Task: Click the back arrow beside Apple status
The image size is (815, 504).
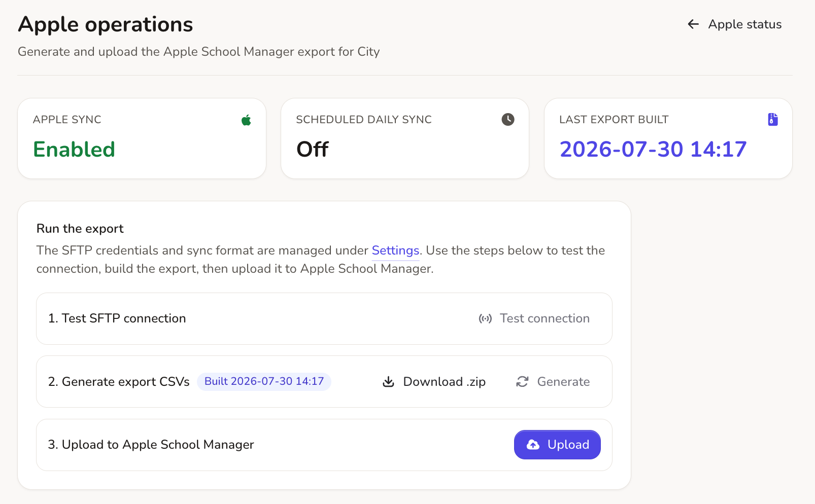Action: tap(693, 24)
